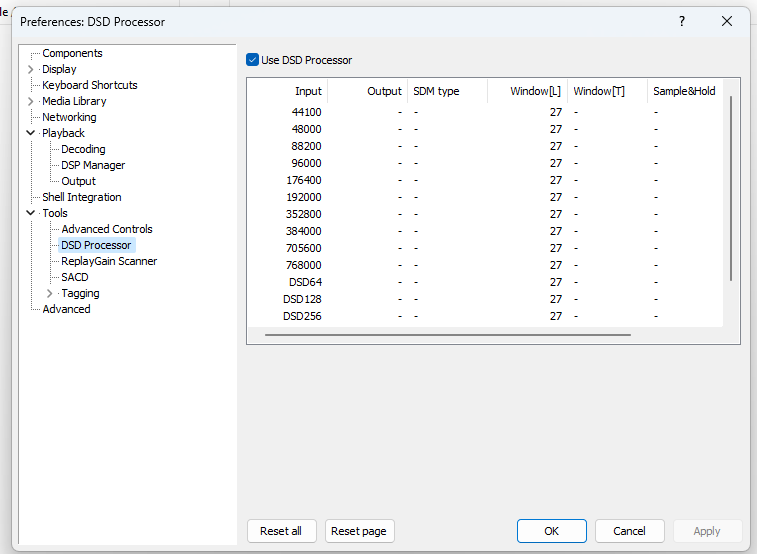The height and width of the screenshot is (554, 757).
Task: Select the DSD128 input row
Action: click(302, 299)
